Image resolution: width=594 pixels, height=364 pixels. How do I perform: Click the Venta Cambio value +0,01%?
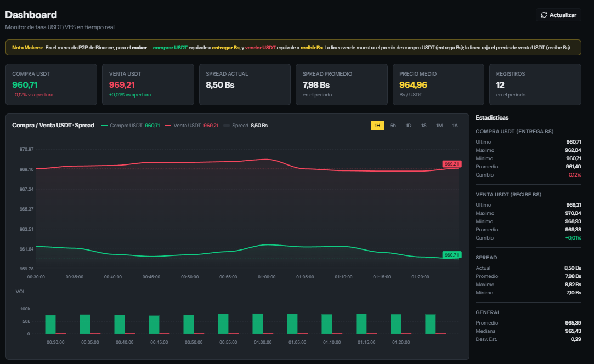point(573,238)
